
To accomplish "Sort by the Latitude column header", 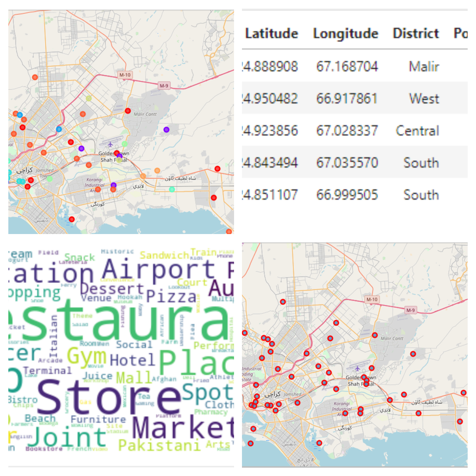I will point(271,34).
